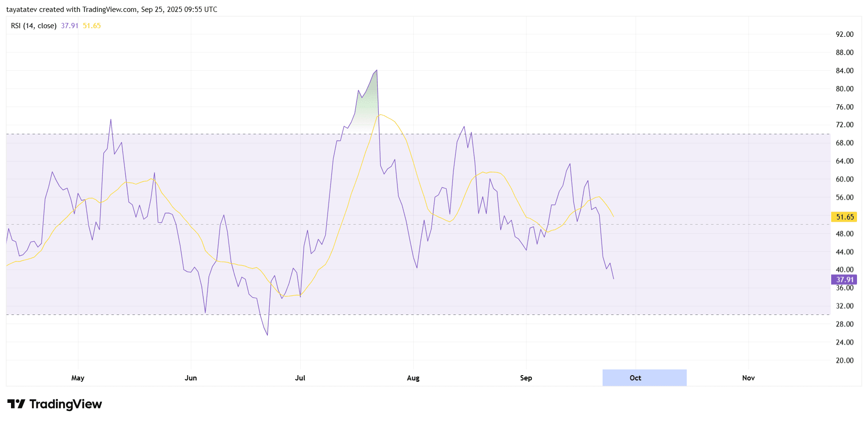Click the Sep label on time axis
This screenshot has width=868, height=422.
[526, 378]
